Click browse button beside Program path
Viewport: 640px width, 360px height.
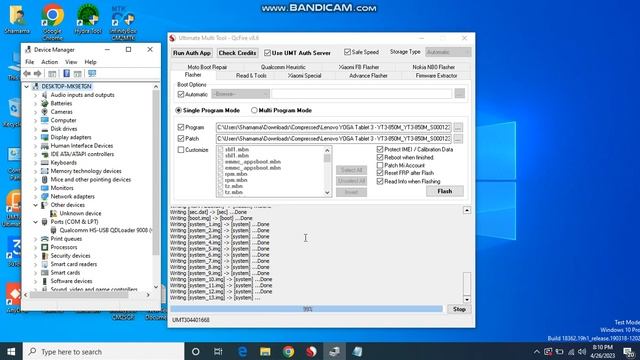(458, 127)
